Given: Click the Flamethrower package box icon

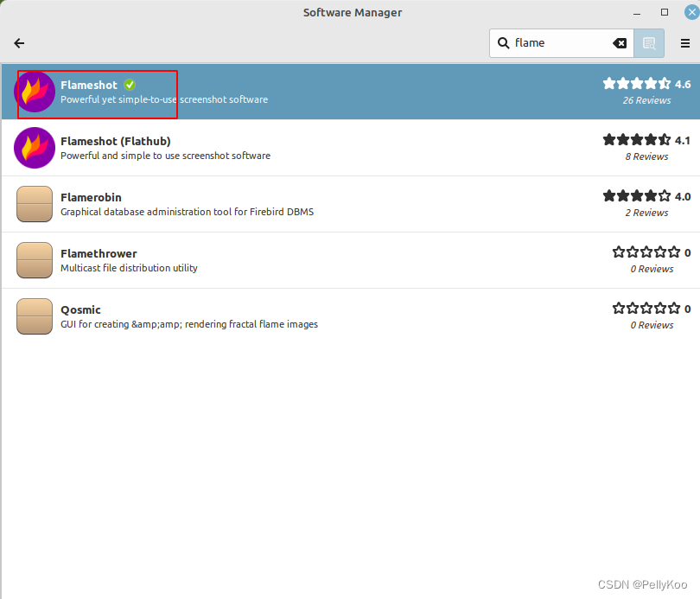Looking at the screenshot, I should 35,260.
